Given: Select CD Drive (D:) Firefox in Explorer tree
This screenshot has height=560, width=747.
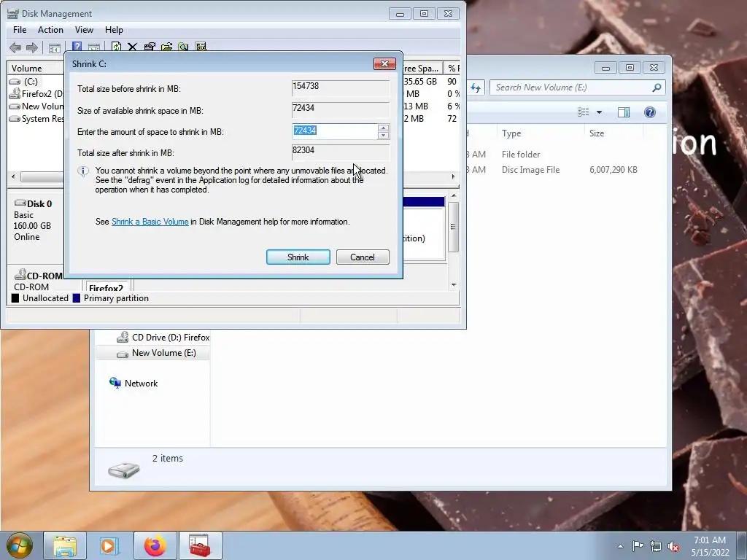Looking at the screenshot, I should (x=163, y=337).
